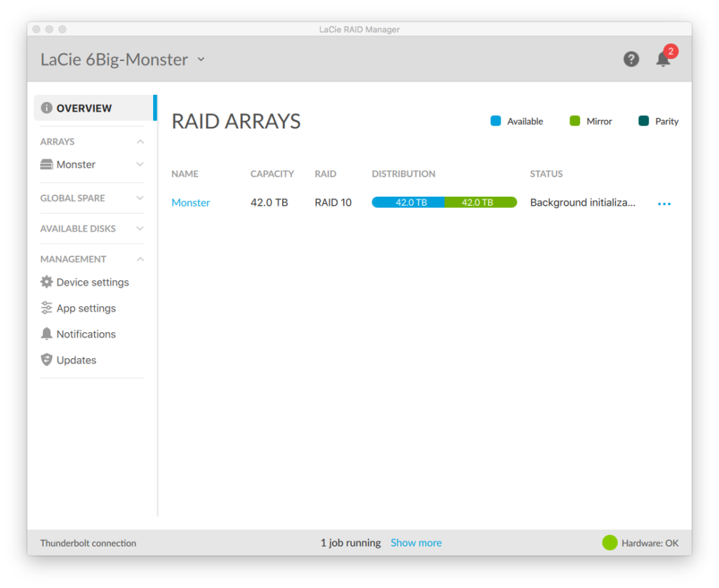Viewport: 719px width, 588px height.
Task: Click the dark teal Parity legend swatch
Action: coord(643,121)
